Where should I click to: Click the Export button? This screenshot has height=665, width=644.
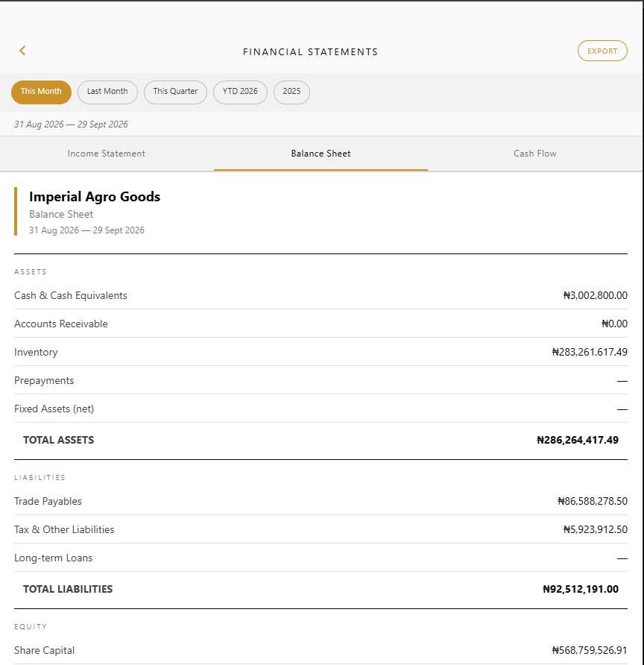[x=602, y=51]
